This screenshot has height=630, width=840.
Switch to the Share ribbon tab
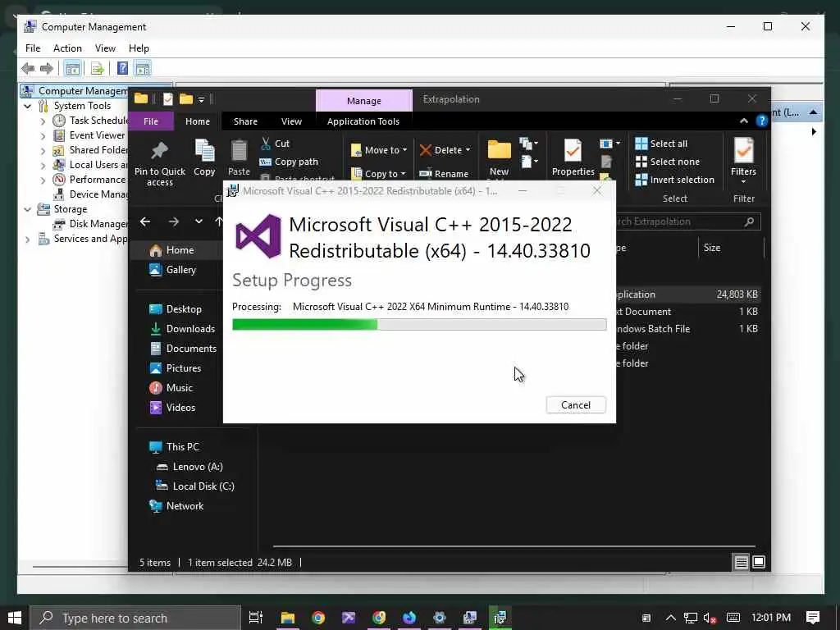pos(245,121)
